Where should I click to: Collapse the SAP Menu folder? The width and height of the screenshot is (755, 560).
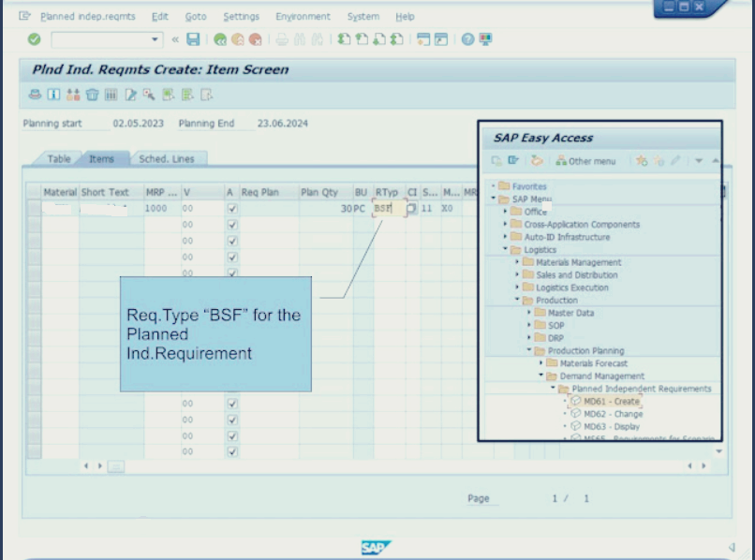(493, 199)
